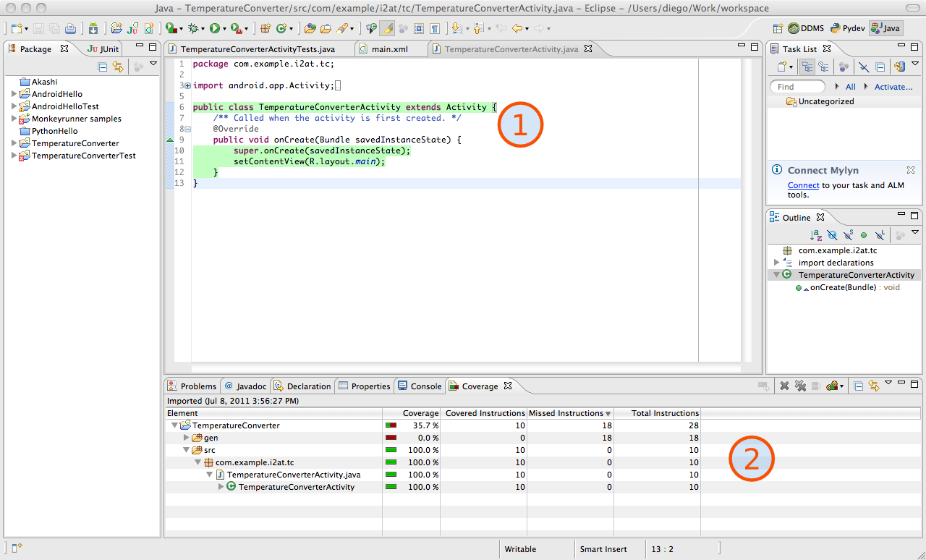This screenshot has height=560, width=926.
Task: Open Package Explorer view menu triangle
Action: coord(153,64)
